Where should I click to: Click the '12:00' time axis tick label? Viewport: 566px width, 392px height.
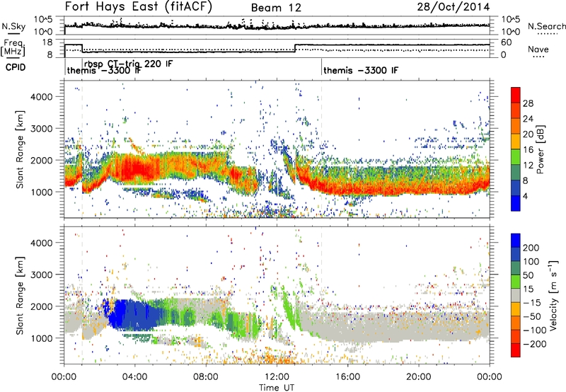(x=277, y=377)
